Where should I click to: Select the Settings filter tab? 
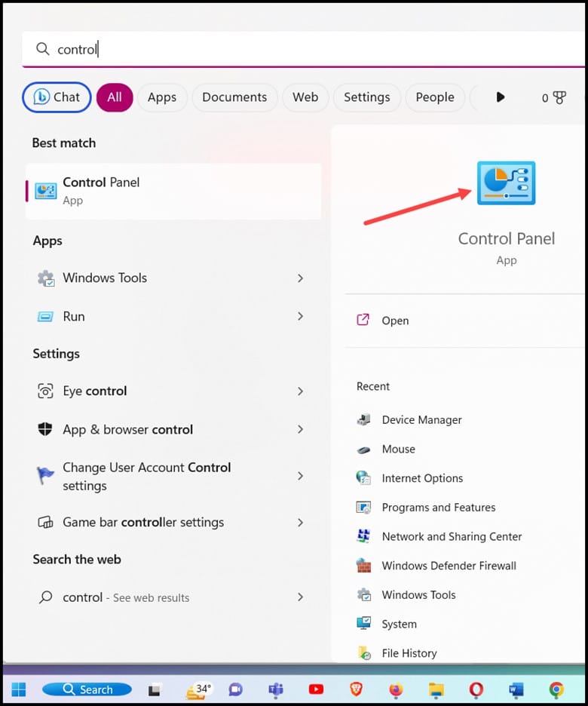click(x=366, y=97)
